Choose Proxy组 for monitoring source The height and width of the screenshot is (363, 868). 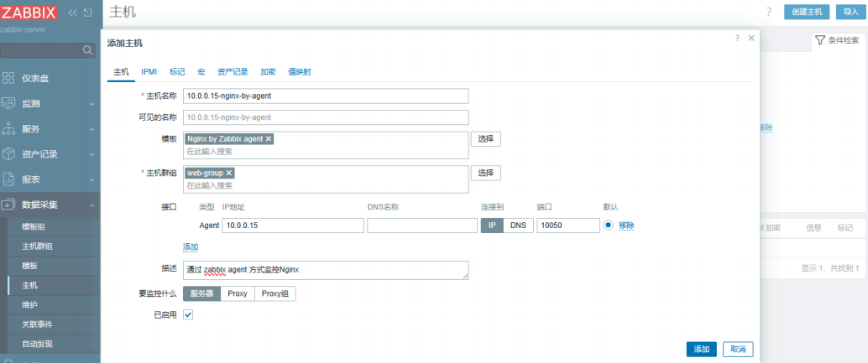click(275, 293)
